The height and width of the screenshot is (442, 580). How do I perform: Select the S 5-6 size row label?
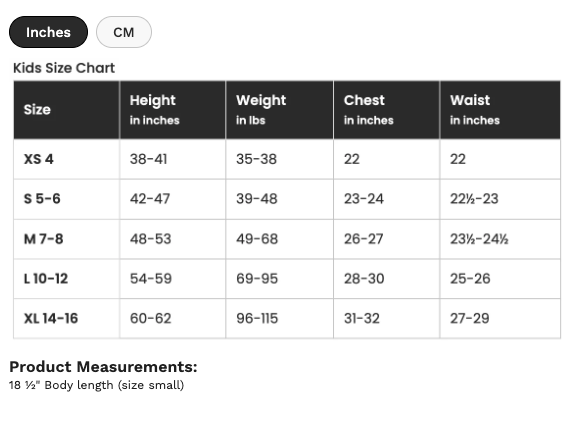coord(42,199)
